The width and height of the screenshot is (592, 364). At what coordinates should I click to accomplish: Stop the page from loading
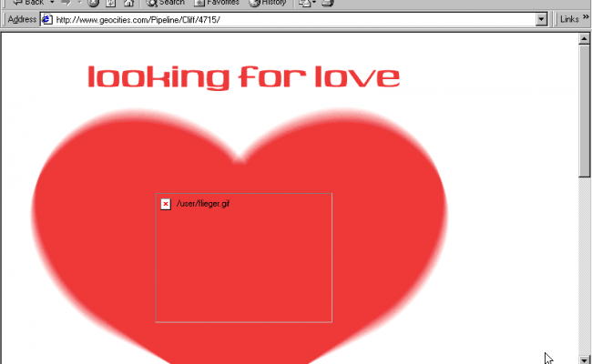coord(93,3)
